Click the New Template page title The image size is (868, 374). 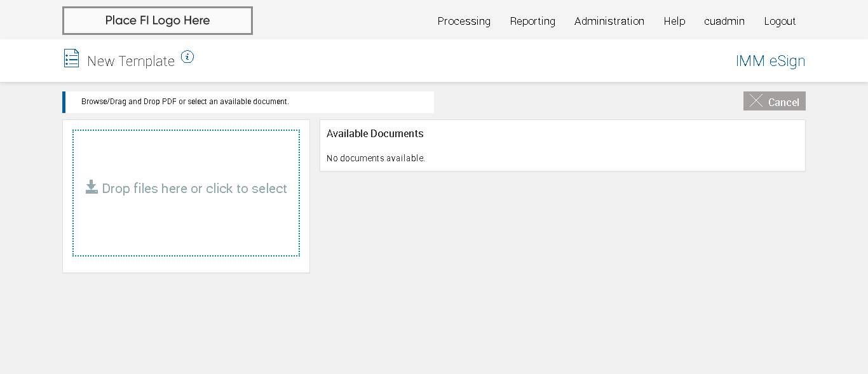tap(131, 61)
